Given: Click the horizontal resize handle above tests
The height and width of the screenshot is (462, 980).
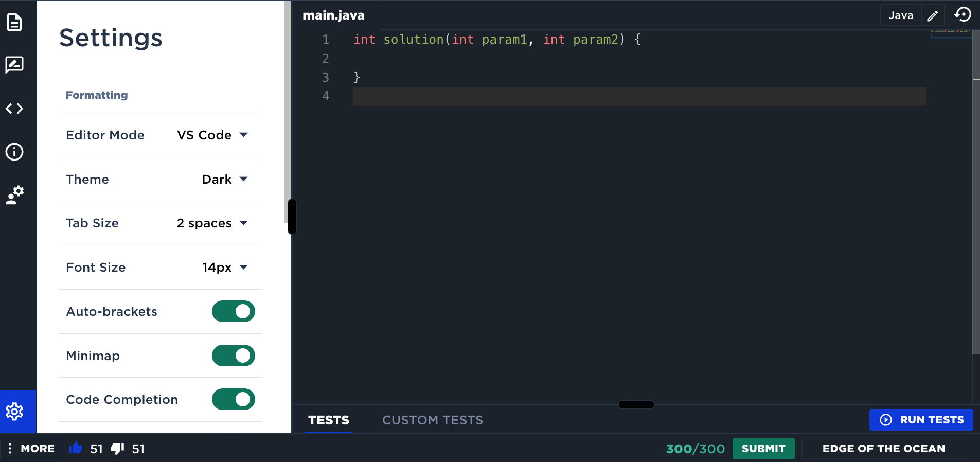Looking at the screenshot, I should point(636,405).
